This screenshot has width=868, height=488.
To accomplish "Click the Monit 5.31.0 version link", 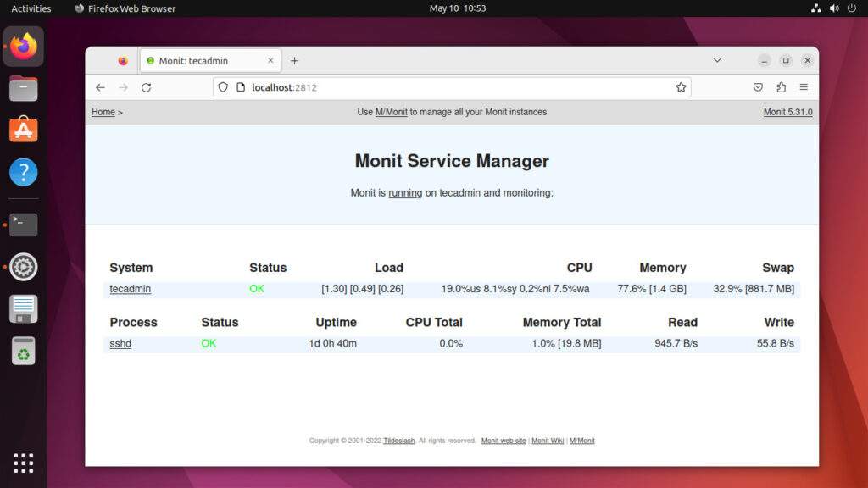I will (x=787, y=112).
